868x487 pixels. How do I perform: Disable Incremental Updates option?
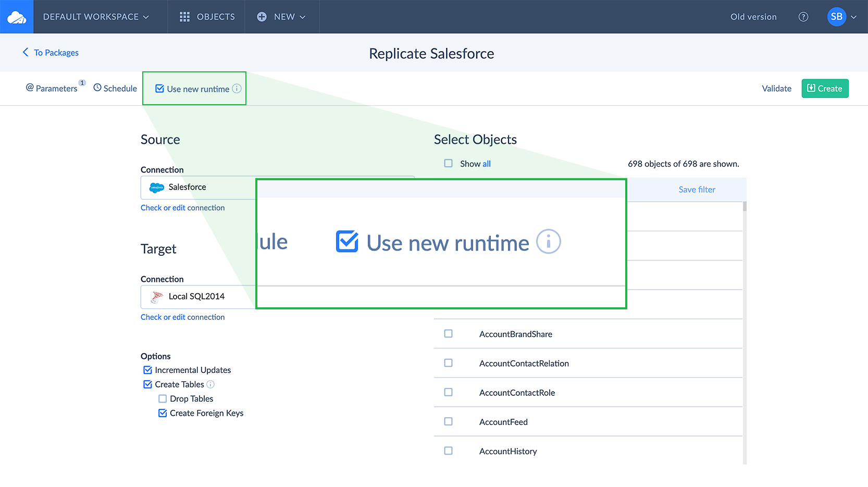point(148,370)
